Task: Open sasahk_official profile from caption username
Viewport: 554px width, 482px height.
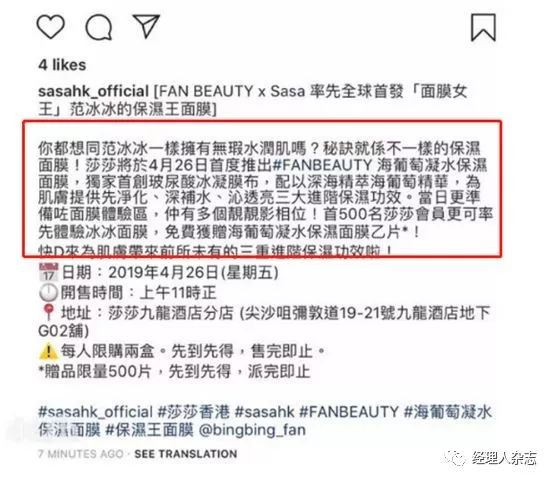Action: [x=93, y=91]
